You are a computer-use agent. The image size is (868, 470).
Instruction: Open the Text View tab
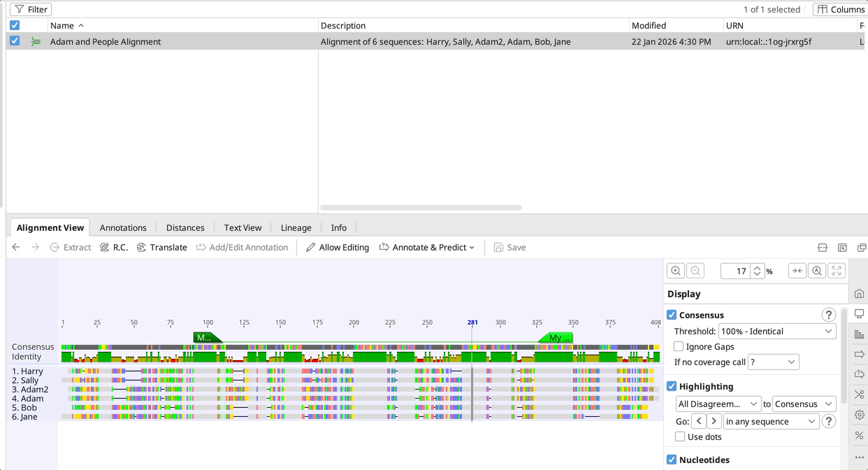(x=243, y=228)
